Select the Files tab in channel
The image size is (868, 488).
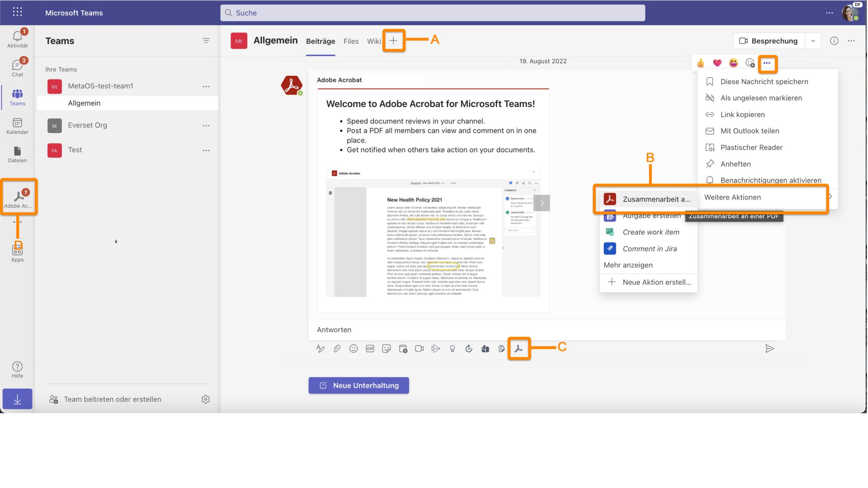tap(350, 41)
